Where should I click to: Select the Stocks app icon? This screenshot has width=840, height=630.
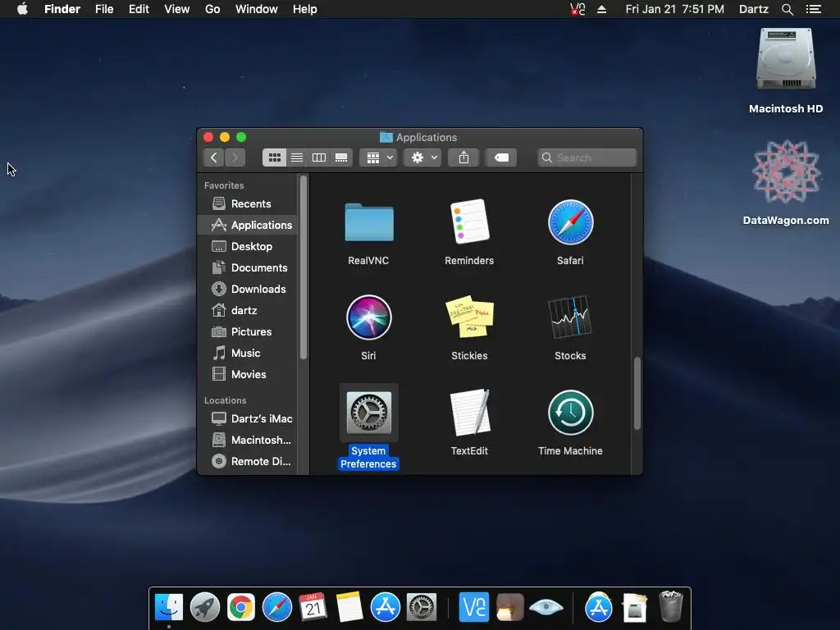[570, 317]
